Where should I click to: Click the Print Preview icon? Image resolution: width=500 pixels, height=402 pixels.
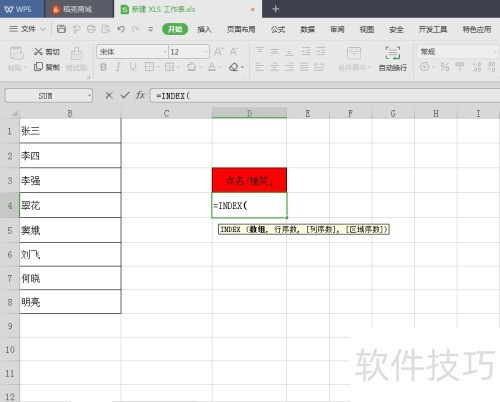(106, 29)
